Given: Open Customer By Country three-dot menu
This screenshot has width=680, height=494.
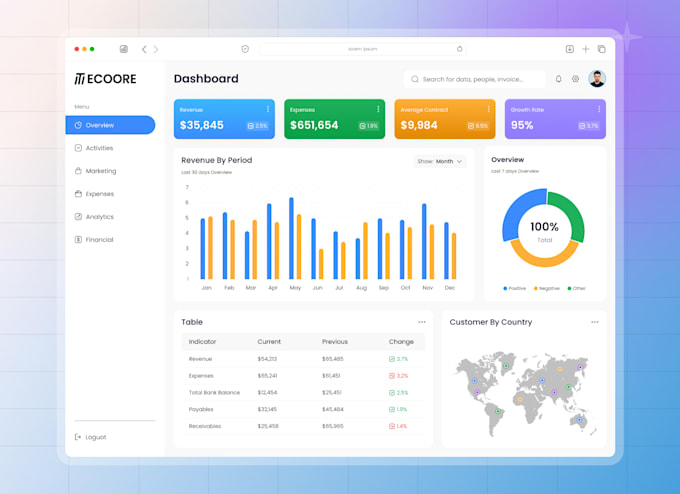Looking at the screenshot, I should tap(595, 322).
